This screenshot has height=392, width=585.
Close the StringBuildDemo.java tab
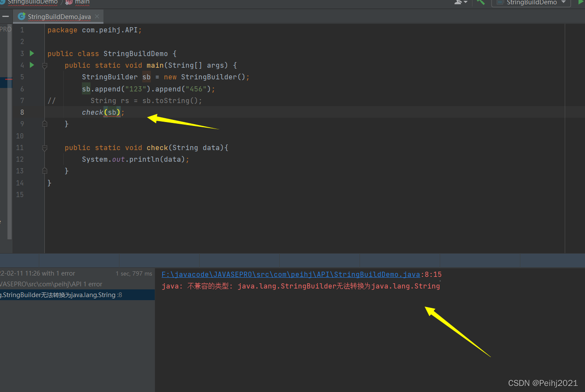click(97, 16)
